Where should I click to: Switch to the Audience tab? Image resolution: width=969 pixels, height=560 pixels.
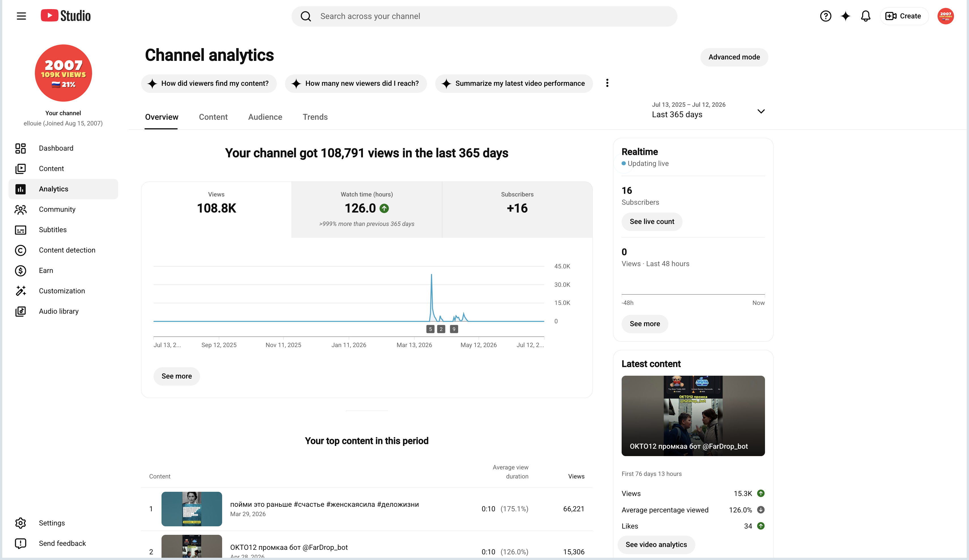coord(265,117)
